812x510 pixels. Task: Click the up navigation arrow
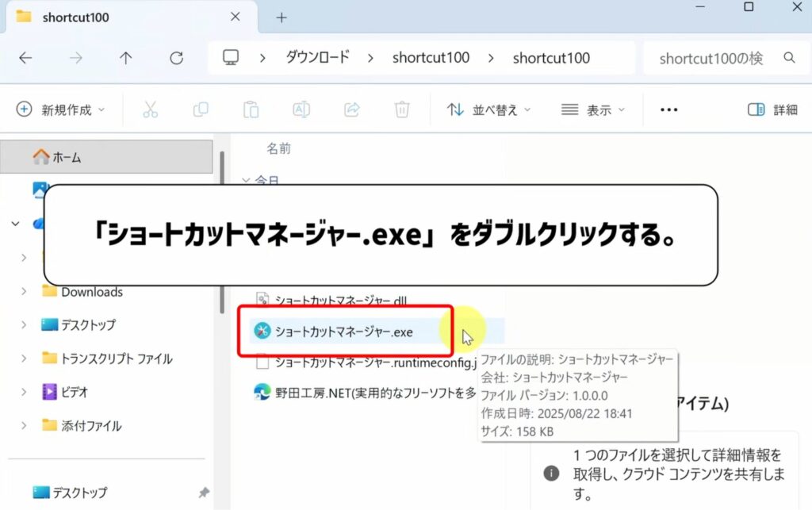[127, 57]
